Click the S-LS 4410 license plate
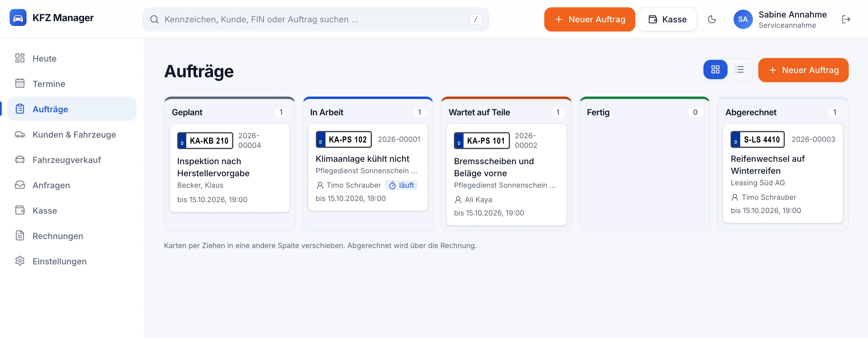Viewport: 868px width, 338px height. pos(757,139)
